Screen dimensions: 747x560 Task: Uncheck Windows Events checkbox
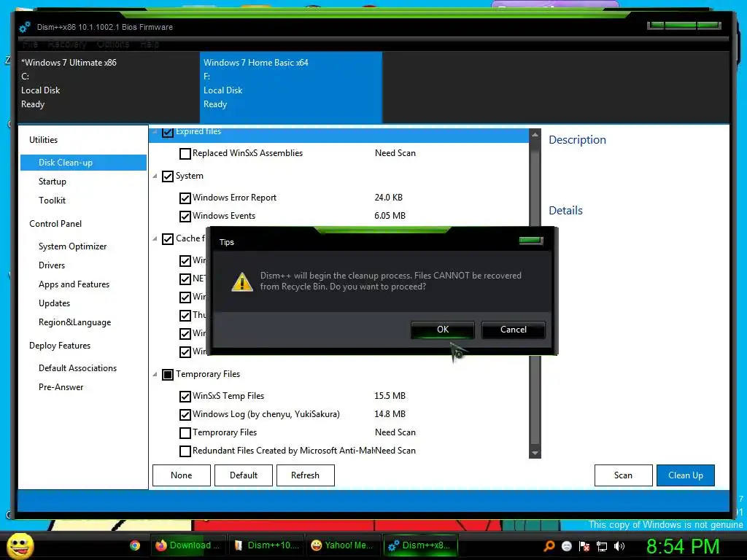click(x=185, y=216)
